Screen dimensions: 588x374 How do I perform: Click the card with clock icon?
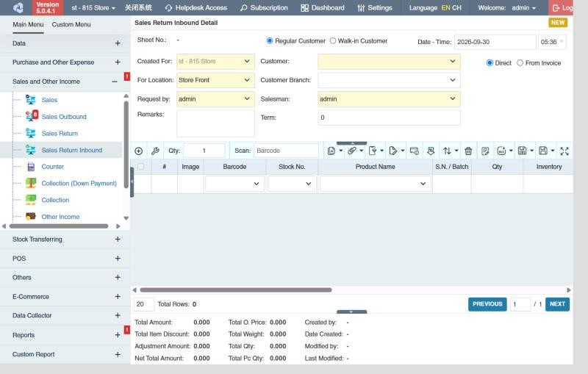pos(414,151)
